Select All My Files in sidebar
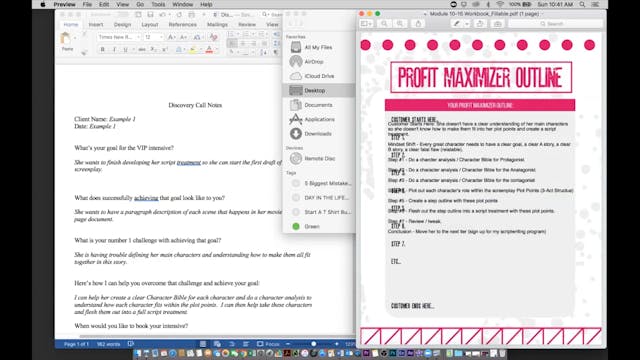 point(318,47)
